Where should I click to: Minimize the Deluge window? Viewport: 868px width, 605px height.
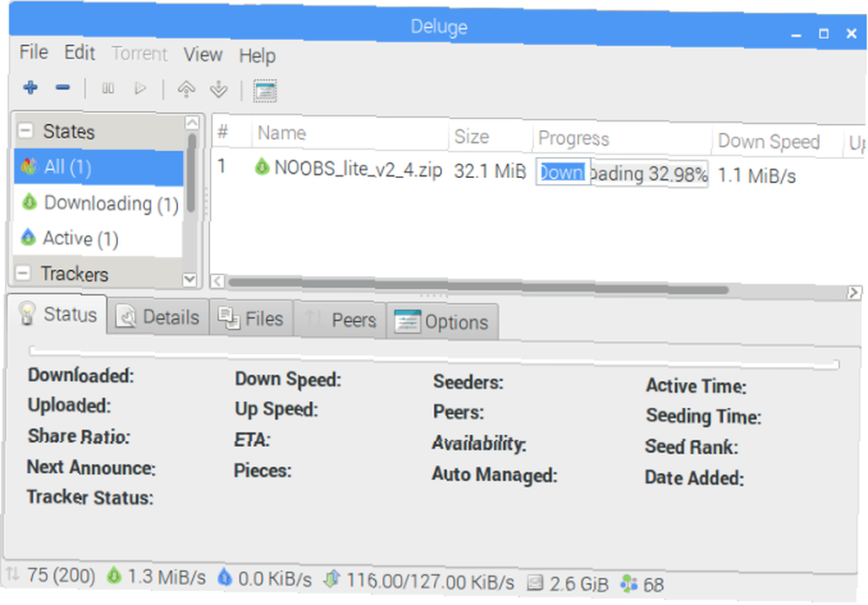(796, 35)
